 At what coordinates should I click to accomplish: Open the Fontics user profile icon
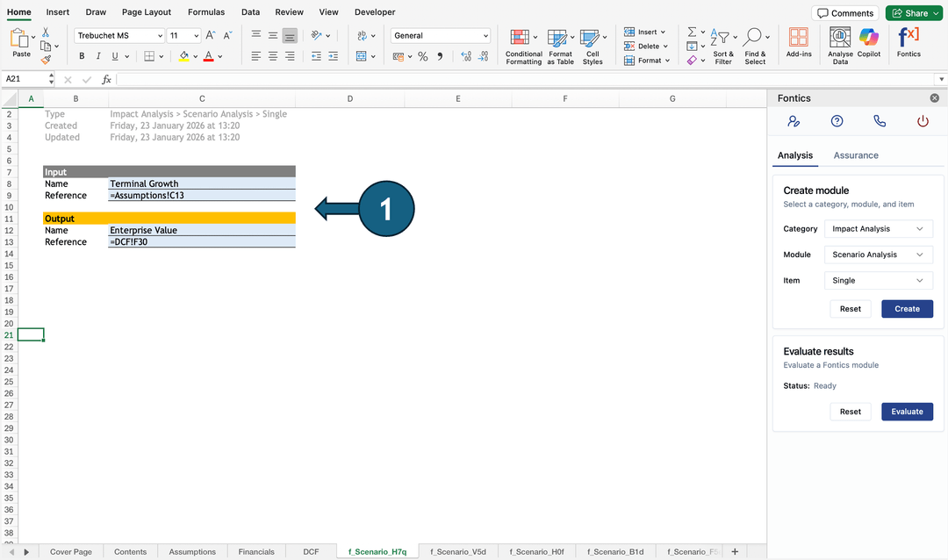pos(794,122)
